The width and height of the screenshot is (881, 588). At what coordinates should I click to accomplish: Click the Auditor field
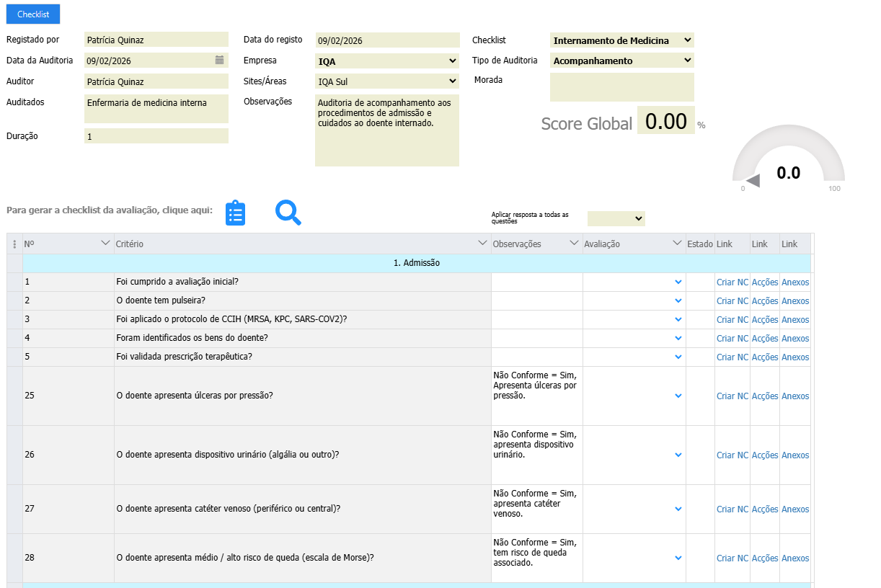(x=156, y=81)
